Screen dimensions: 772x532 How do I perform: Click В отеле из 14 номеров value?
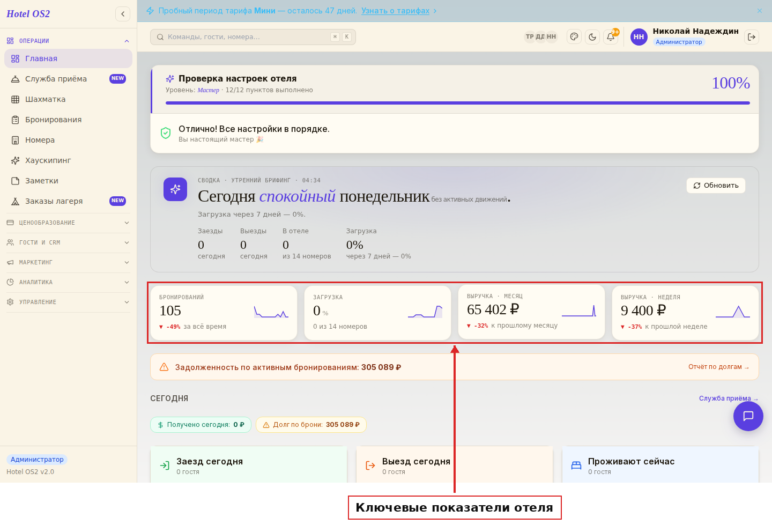pos(286,245)
